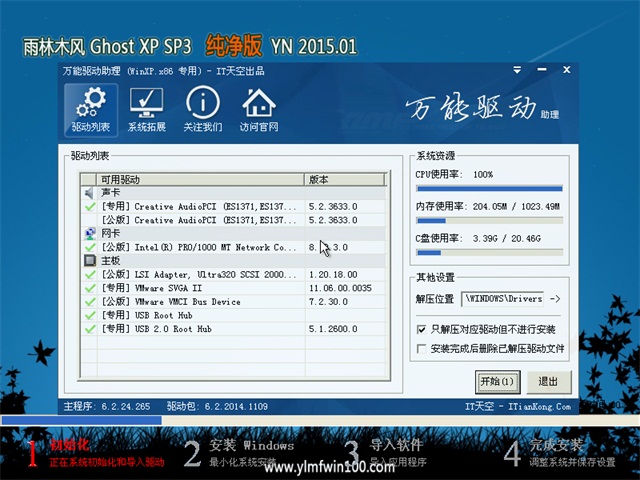
Task: Click the 关注我们 info icon
Action: pyautogui.click(x=203, y=109)
